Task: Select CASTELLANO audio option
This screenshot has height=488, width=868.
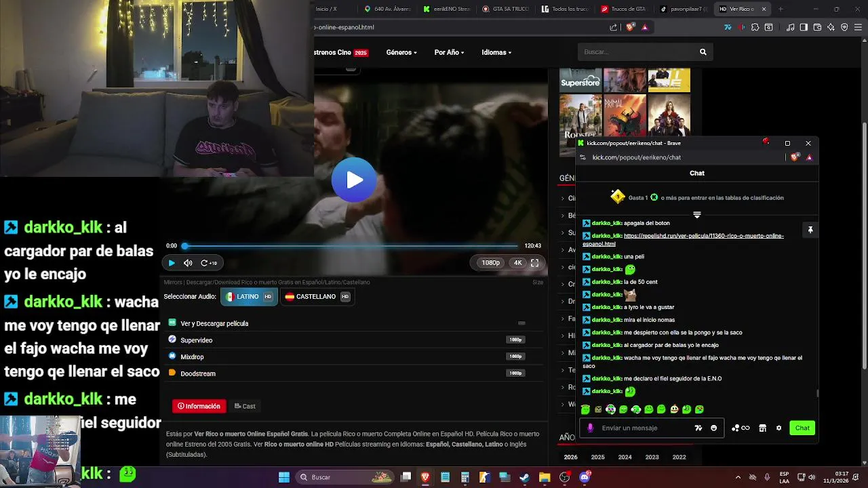Action: tap(317, 297)
